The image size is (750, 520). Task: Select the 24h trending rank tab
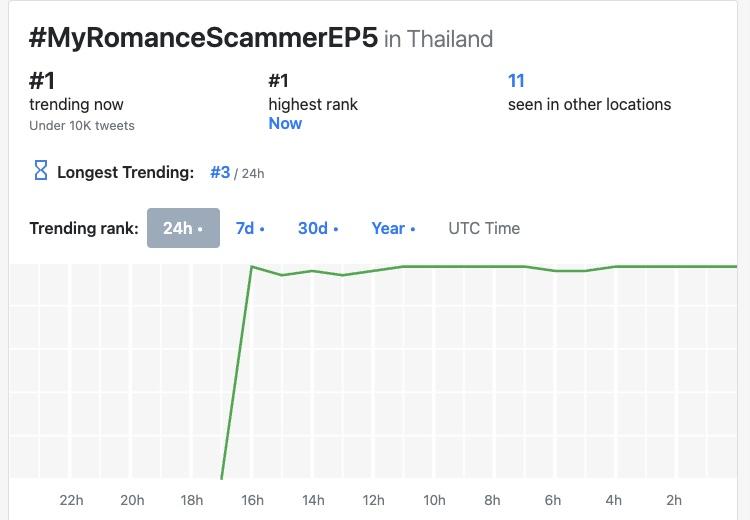(x=183, y=228)
